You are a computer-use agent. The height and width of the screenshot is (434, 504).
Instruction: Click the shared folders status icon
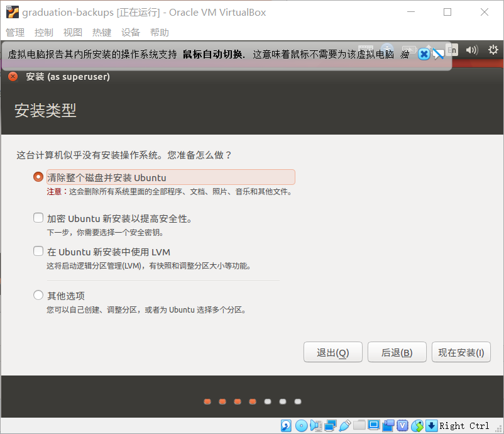coord(359,425)
